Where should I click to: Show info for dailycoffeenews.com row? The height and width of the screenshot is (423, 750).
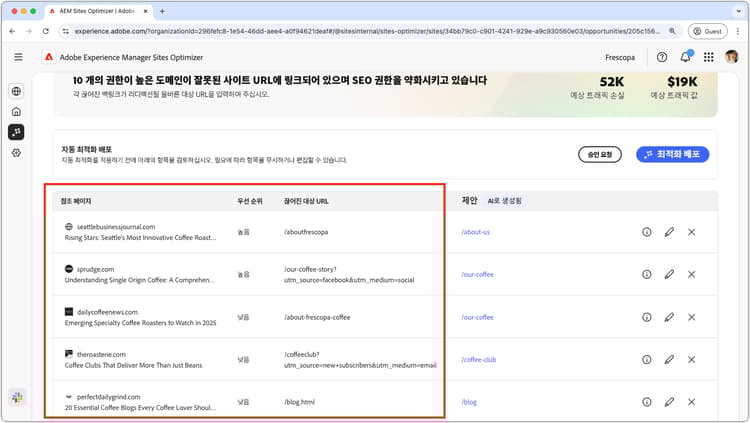tap(647, 317)
